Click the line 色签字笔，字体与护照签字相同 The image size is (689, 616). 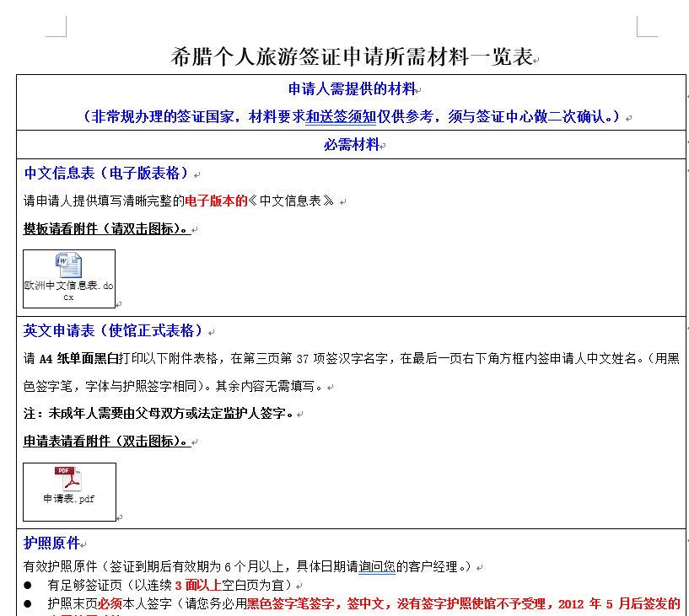tap(110, 387)
